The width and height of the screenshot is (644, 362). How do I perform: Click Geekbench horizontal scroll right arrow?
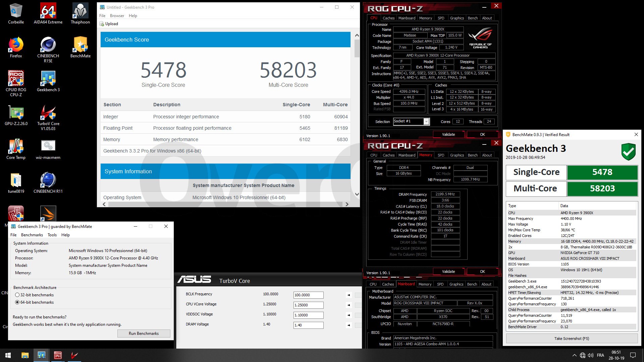coord(347,204)
